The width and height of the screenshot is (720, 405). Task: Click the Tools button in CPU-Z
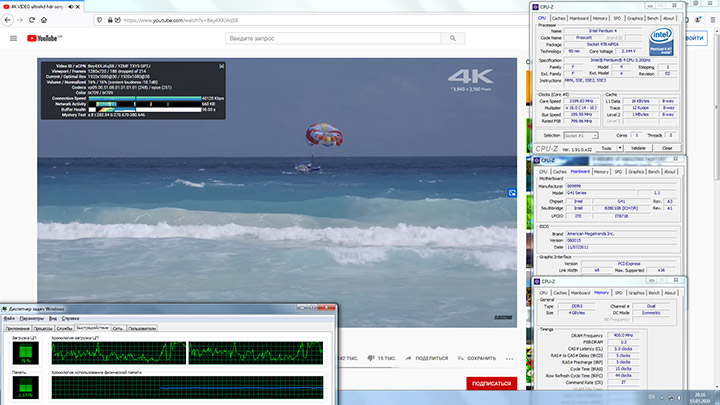(606, 148)
